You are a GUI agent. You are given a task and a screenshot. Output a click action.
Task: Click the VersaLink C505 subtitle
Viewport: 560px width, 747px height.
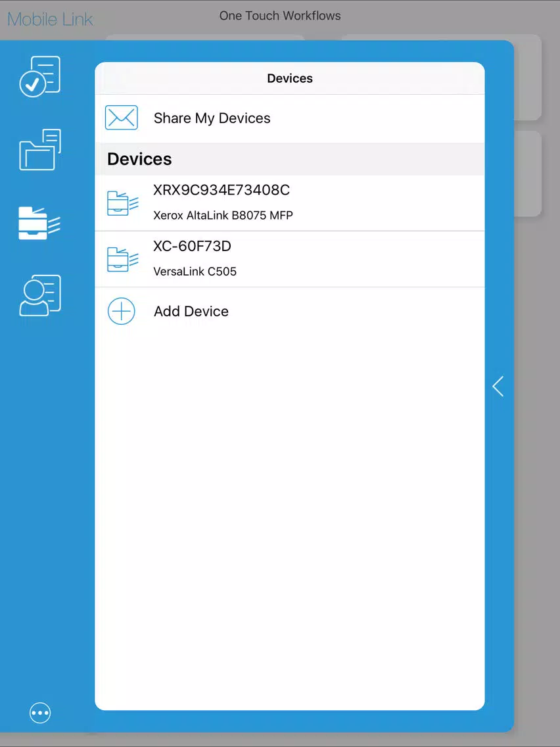click(x=195, y=272)
